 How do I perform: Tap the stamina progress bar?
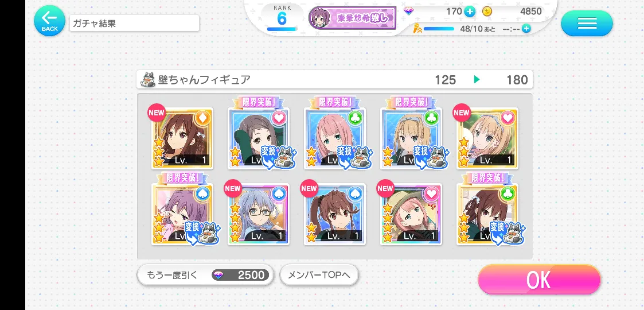pyautogui.click(x=439, y=29)
